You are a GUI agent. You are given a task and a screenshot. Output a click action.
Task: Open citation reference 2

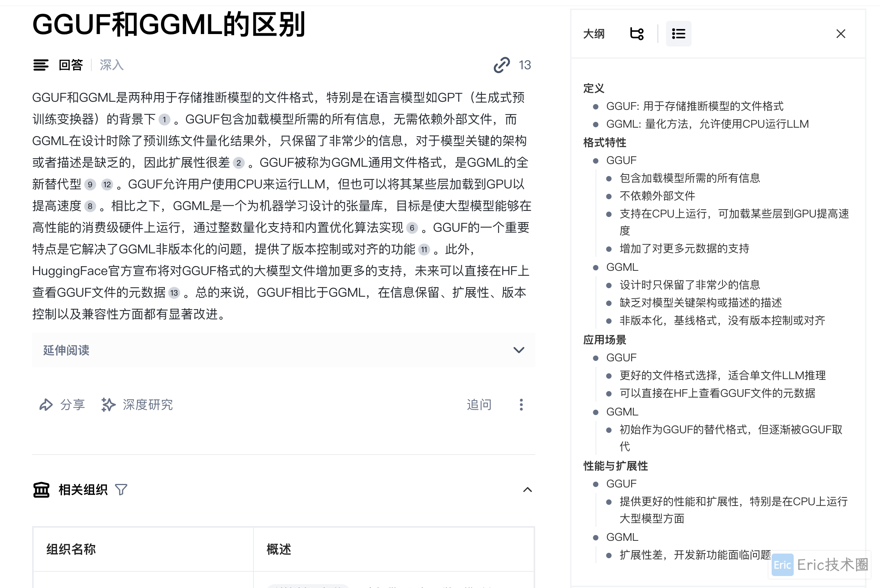click(x=239, y=163)
